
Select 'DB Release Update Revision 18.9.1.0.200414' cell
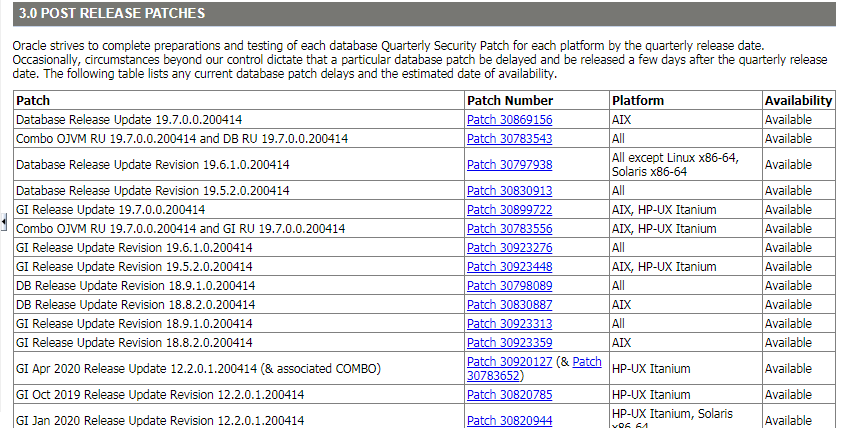(239, 286)
